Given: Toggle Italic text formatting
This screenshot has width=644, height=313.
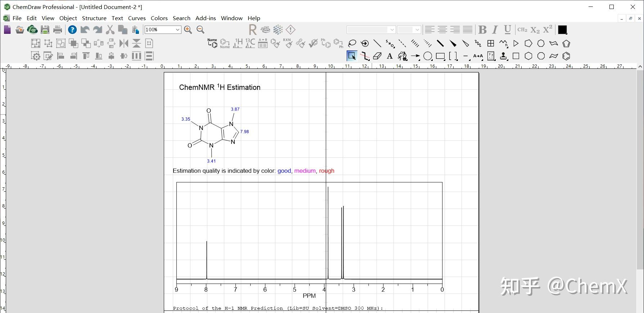Looking at the screenshot, I should [495, 30].
